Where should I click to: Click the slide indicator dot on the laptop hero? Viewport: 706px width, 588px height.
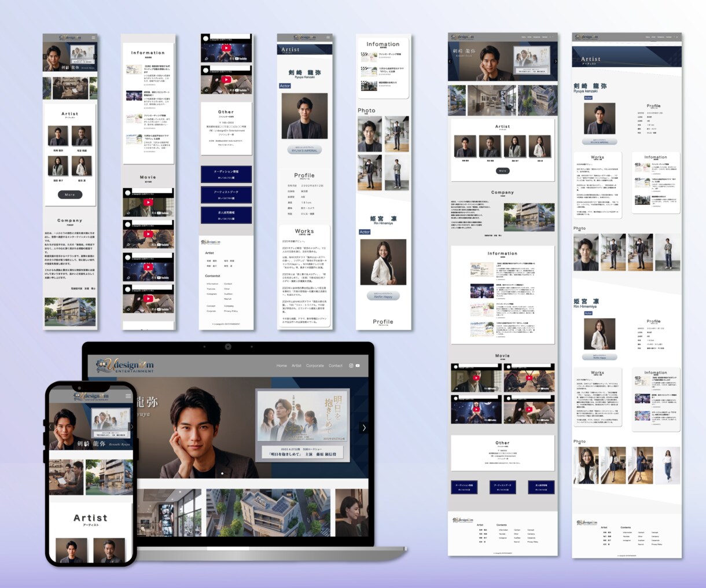(x=222, y=473)
